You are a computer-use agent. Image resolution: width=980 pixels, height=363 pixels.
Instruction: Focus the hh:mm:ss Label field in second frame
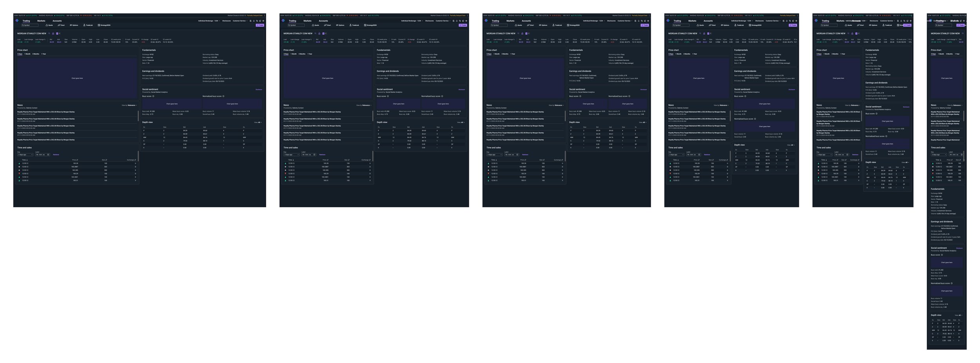point(309,155)
